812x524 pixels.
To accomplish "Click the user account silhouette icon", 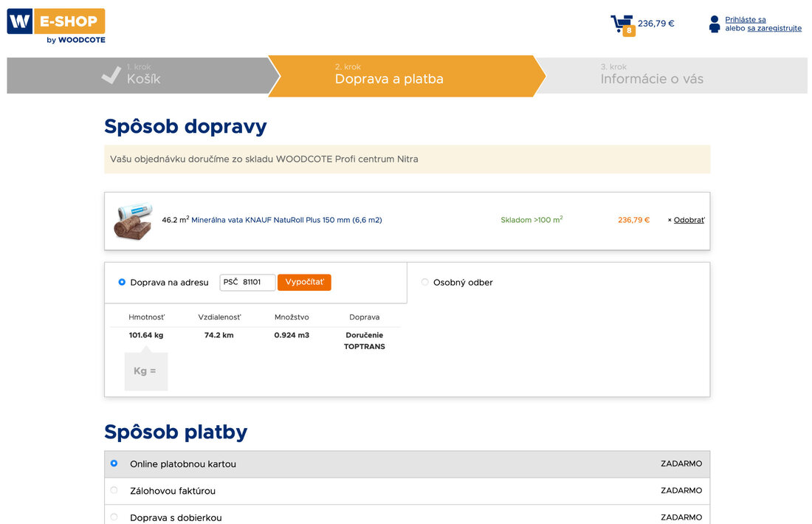I will tap(714, 24).
